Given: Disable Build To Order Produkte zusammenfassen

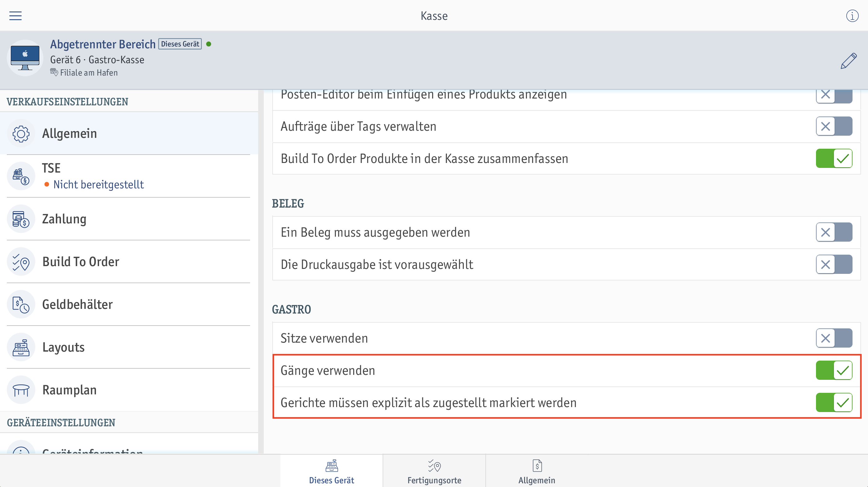Looking at the screenshot, I should (x=834, y=159).
